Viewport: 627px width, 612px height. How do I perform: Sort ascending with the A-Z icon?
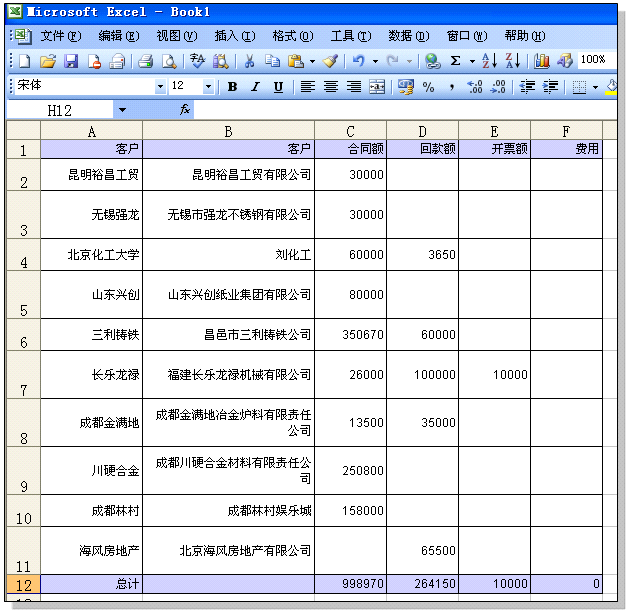pos(489,61)
